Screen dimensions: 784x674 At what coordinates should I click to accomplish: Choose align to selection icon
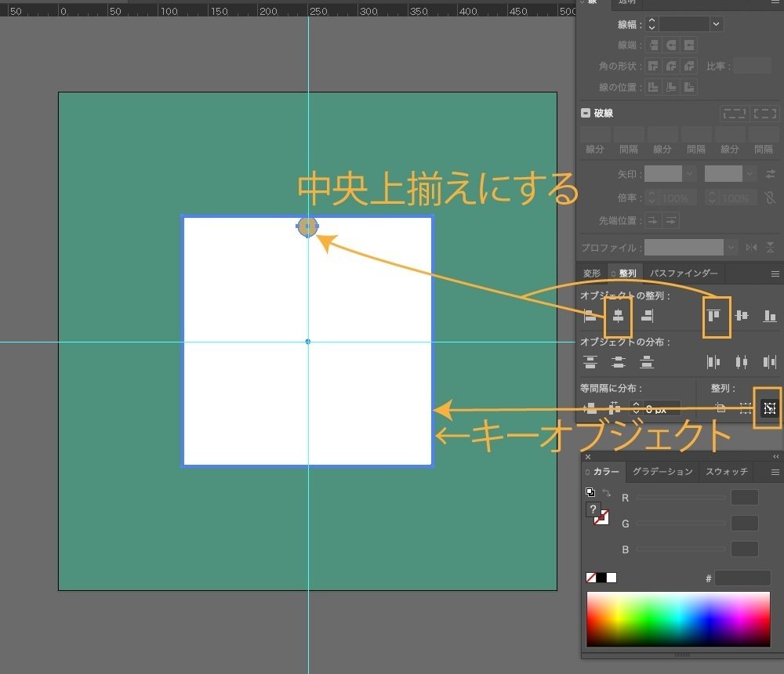[746, 408]
